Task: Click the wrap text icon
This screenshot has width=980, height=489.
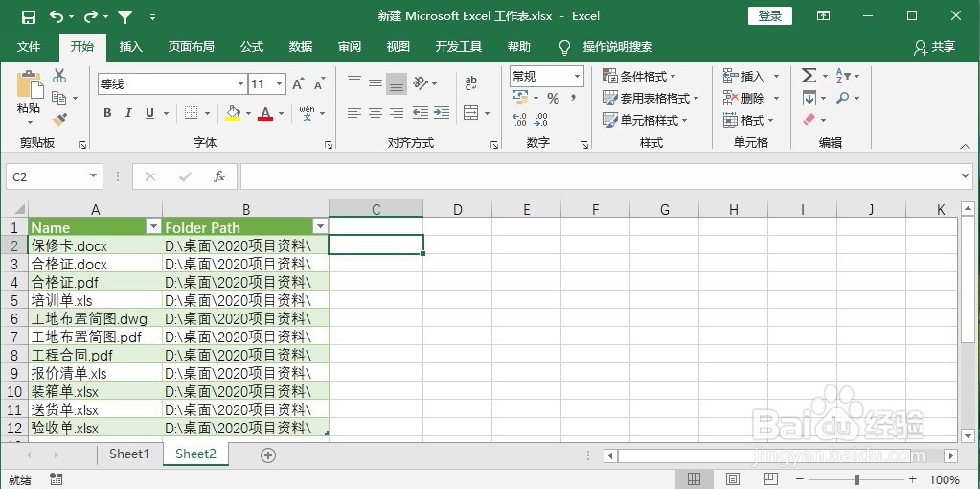Action: coord(471,82)
